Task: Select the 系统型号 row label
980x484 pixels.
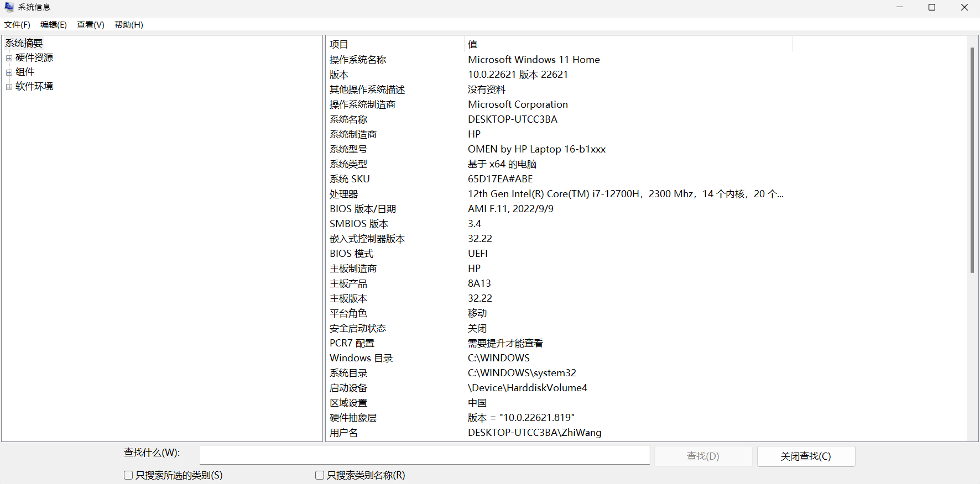Action: click(348, 149)
